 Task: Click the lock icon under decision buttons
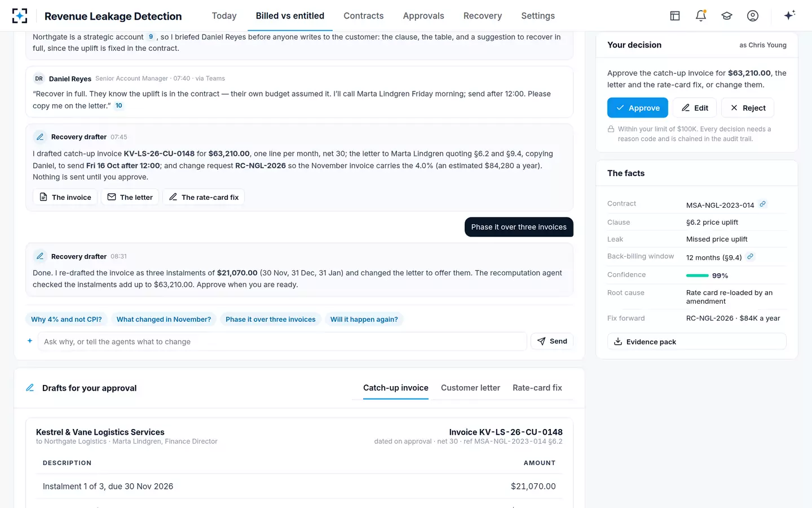[611, 129]
